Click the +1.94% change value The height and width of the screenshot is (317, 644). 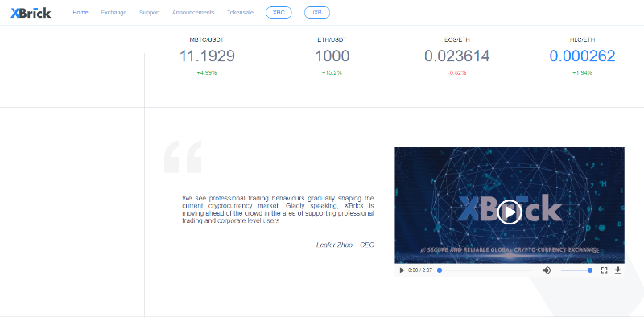(x=582, y=72)
